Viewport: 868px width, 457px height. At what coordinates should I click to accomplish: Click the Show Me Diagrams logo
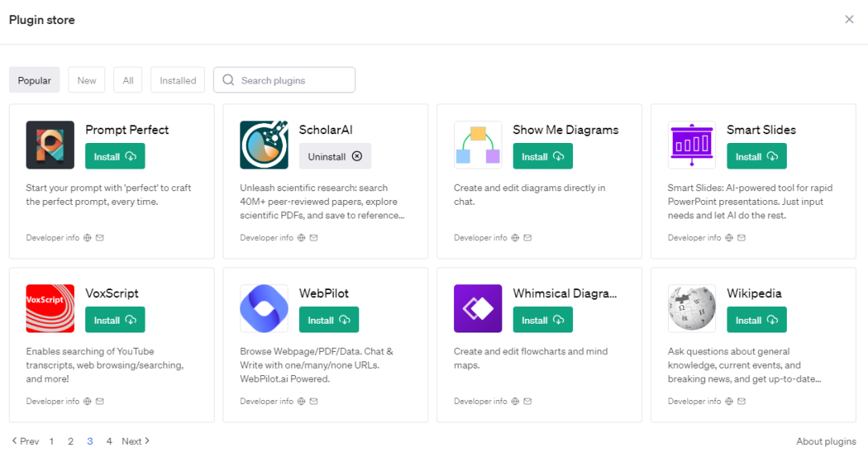tap(477, 145)
